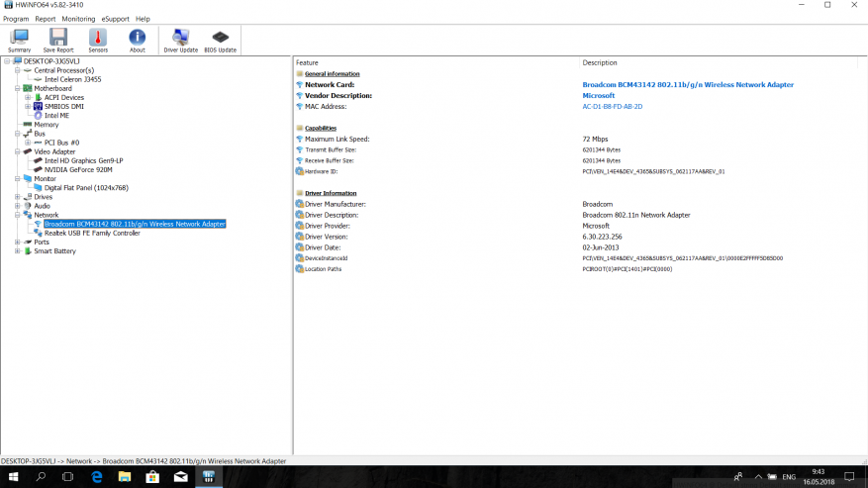Select Broadcom BCM43142 adapter in tree
Image resolution: width=868 pixels, height=488 pixels.
pyautogui.click(x=135, y=225)
